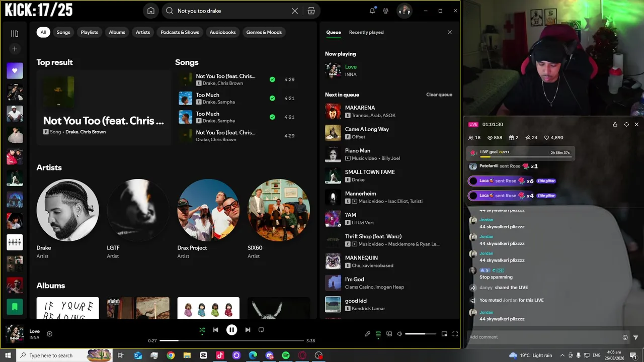The height and width of the screenshot is (362, 644).
Task: Seek within the song progress bar
Action: pyautogui.click(x=231, y=341)
